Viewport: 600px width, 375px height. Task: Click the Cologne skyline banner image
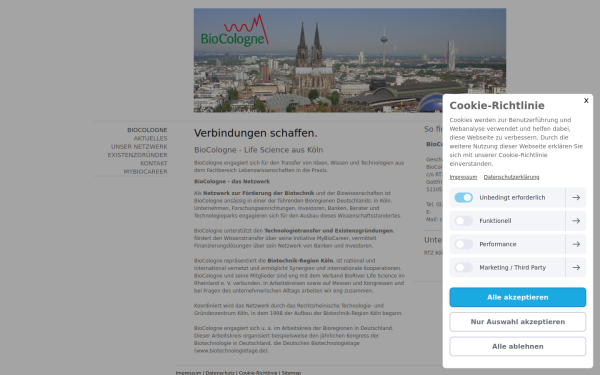[x=350, y=60]
